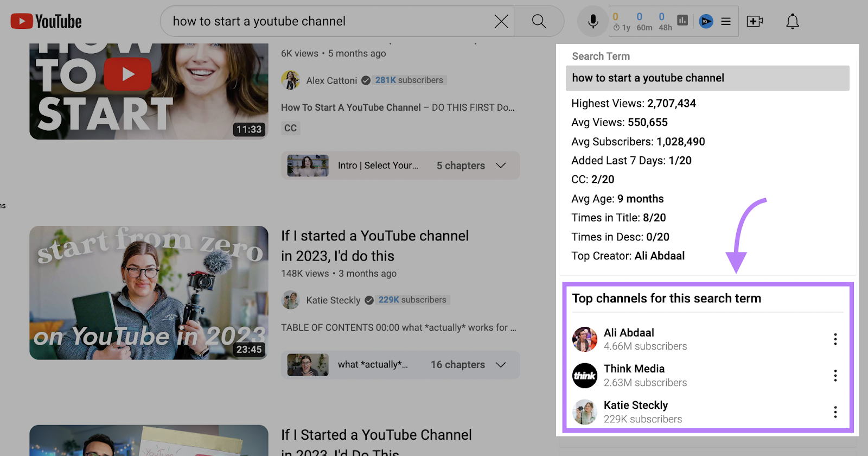Start voice search with the microphone
This screenshot has height=456, width=868.
pyautogui.click(x=593, y=21)
